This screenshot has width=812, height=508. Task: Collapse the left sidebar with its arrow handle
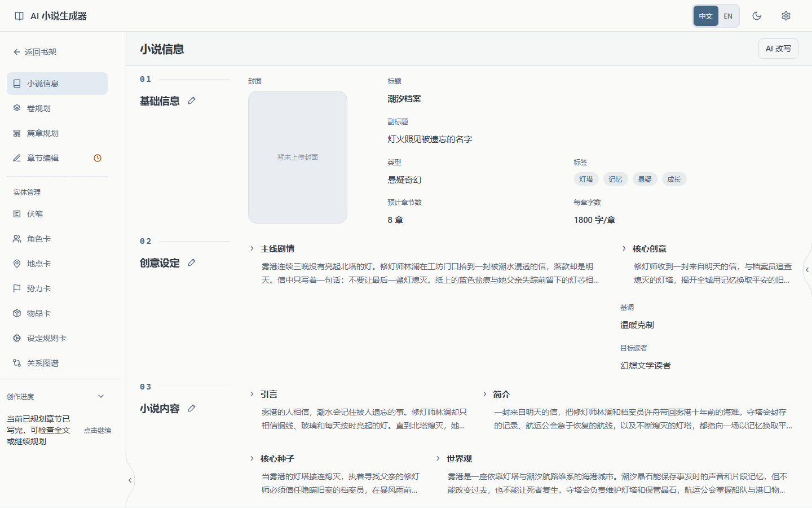[130, 480]
